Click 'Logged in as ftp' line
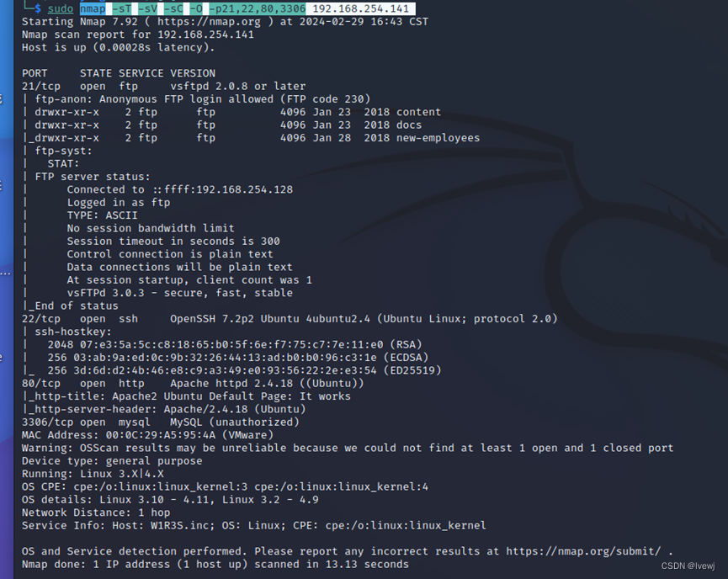Image resolution: width=728 pixels, height=579 pixels. [119, 203]
